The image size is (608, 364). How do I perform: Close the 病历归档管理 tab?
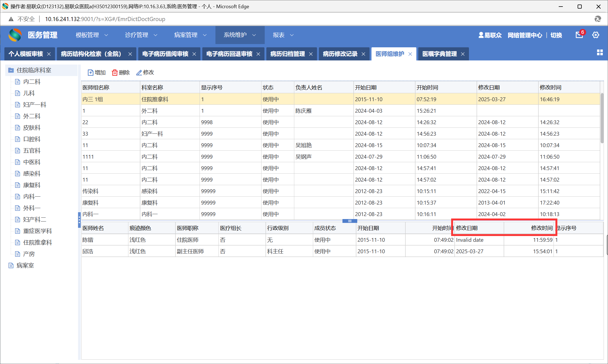pyautogui.click(x=311, y=54)
